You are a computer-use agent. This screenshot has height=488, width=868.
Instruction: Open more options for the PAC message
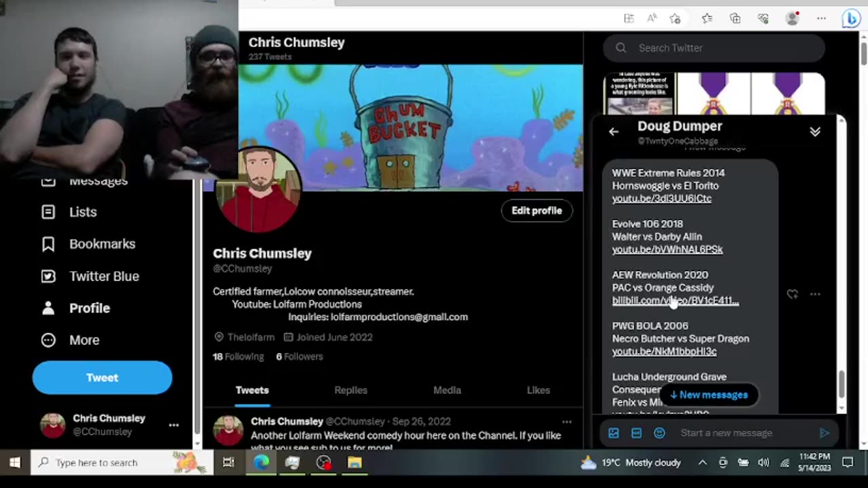(815, 294)
